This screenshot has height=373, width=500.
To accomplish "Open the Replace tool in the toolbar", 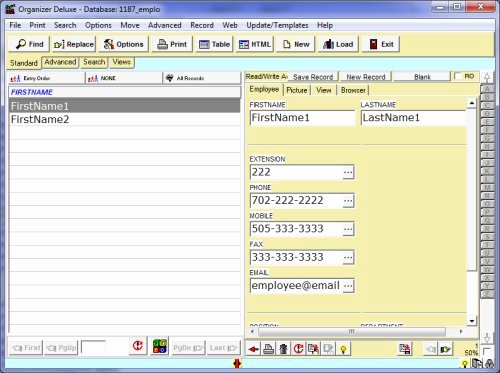I will click(74, 44).
